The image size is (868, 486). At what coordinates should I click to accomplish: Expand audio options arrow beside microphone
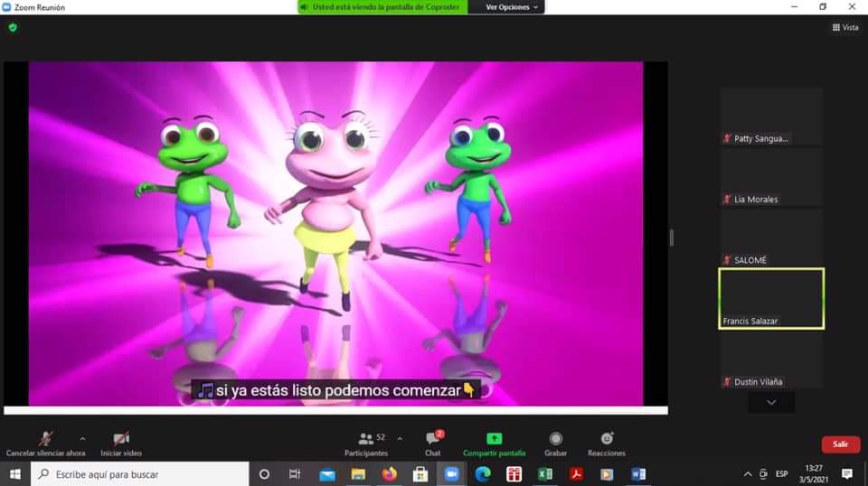point(82,438)
